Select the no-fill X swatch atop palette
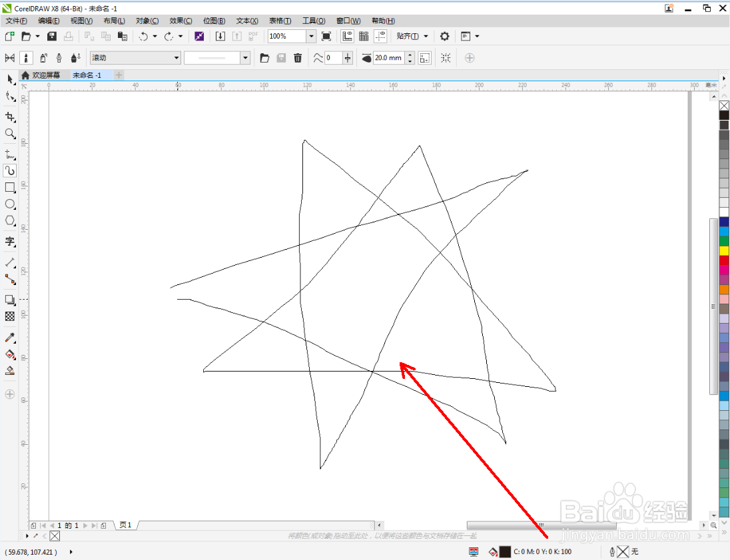 (724, 106)
